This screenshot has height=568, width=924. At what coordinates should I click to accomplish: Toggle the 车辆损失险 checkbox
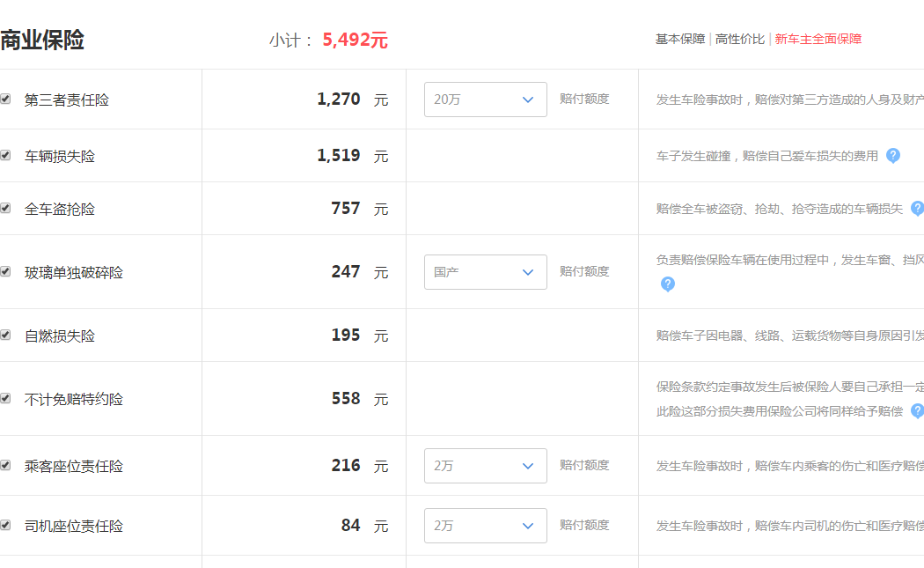(5, 155)
